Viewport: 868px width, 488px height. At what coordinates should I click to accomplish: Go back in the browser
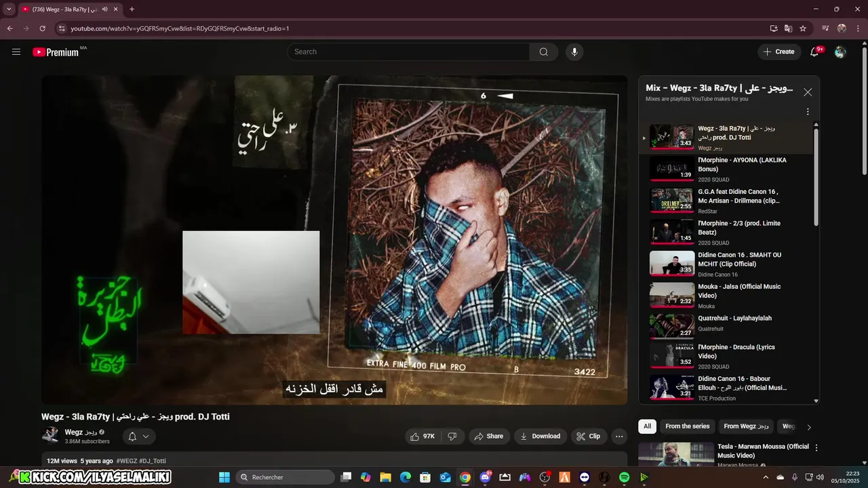click(9, 28)
